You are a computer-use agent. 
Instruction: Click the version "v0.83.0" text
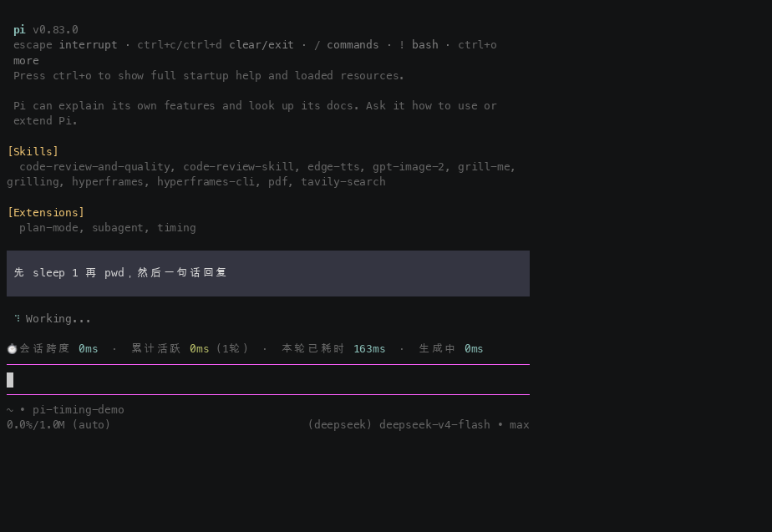[55, 29]
